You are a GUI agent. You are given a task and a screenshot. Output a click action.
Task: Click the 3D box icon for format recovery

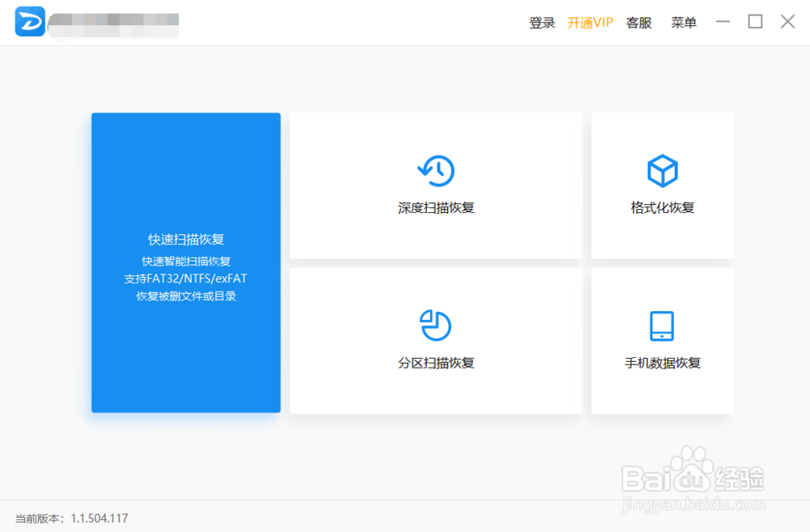pos(662,169)
